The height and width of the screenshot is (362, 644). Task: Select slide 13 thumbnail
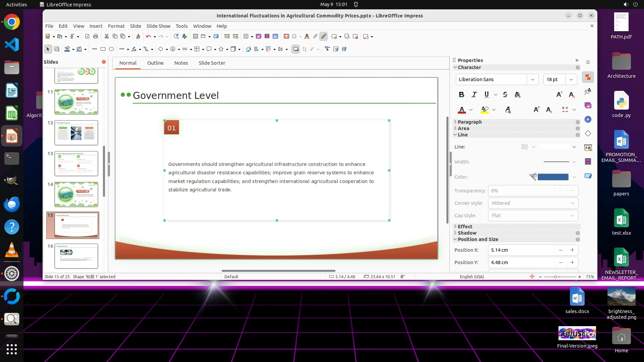pos(76,164)
